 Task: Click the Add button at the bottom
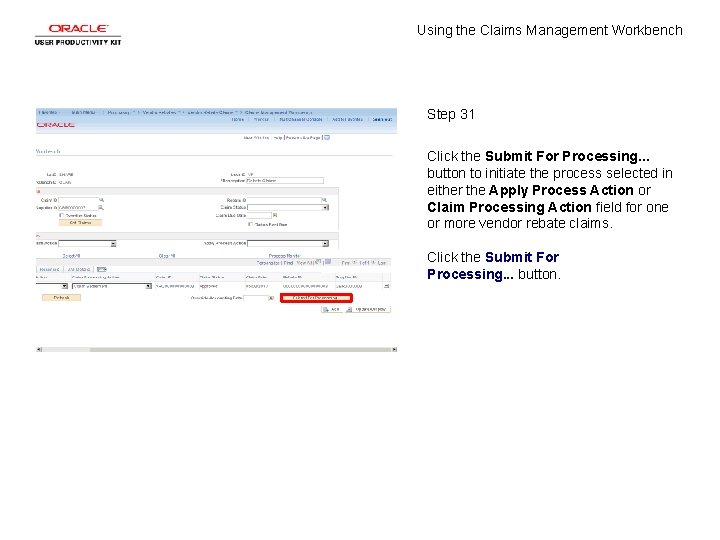point(332,309)
